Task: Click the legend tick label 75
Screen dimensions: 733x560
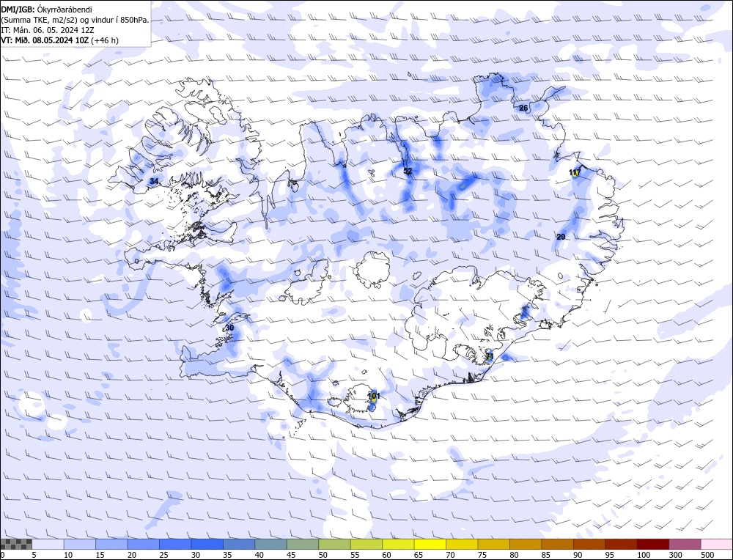Action: pyautogui.click(x=482, y=555)
